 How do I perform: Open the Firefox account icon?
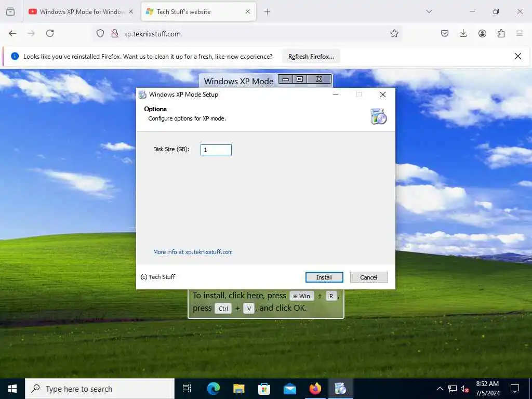[482, 33]
